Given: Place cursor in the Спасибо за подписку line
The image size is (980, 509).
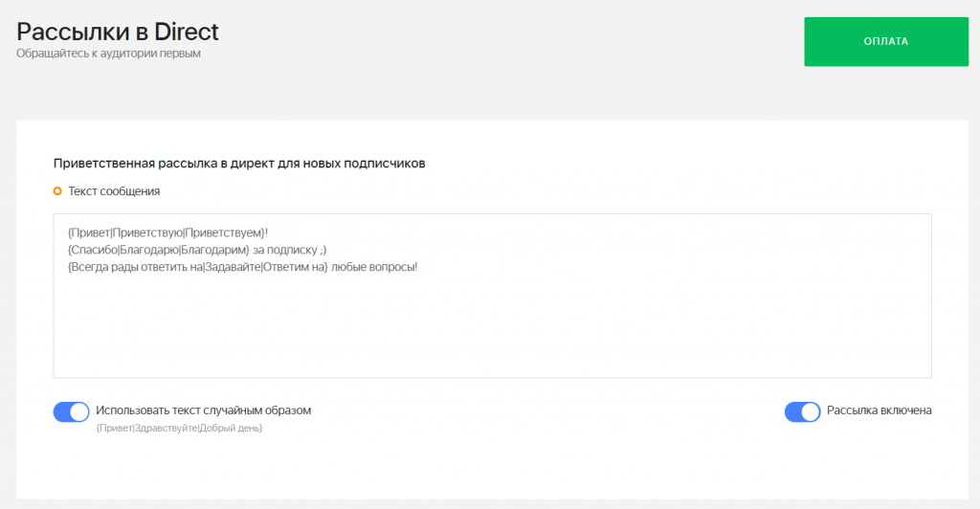Looking at the screenshot, I should [x=197, y=250].
